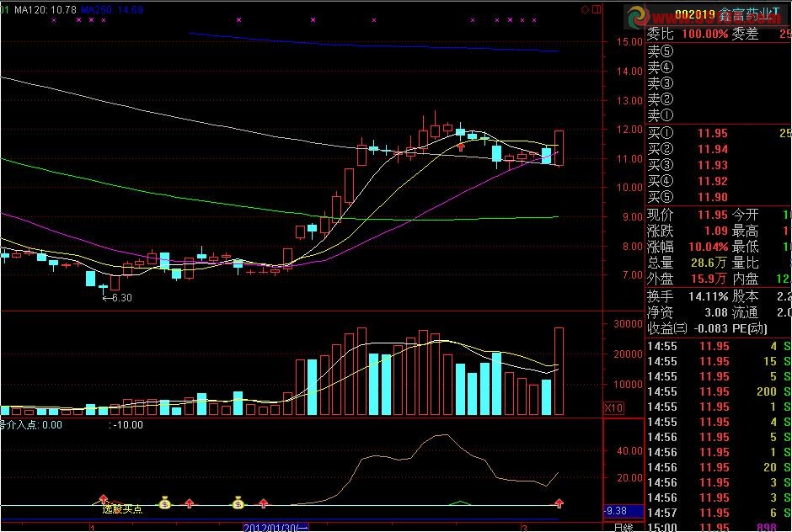Click the 9.00 price axis label
792x532 pixels.
pos(632,217)
